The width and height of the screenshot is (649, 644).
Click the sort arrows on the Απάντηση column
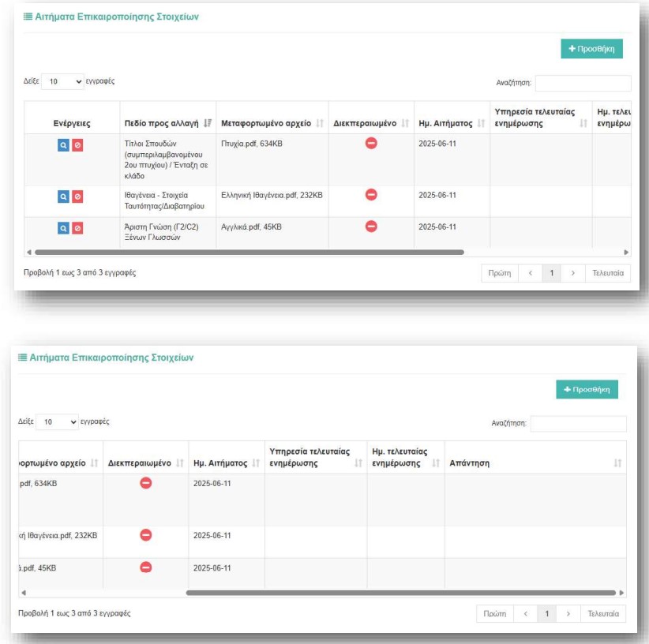coord(617,463)
